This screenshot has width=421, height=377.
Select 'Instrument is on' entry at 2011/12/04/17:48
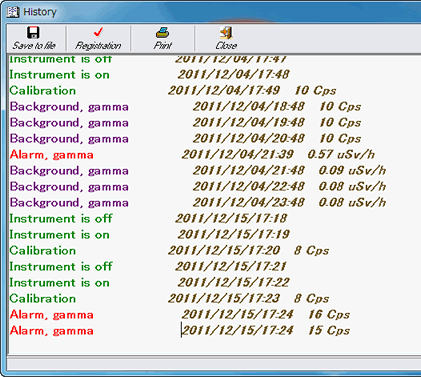pyautogui.click(x=149, y=74)
